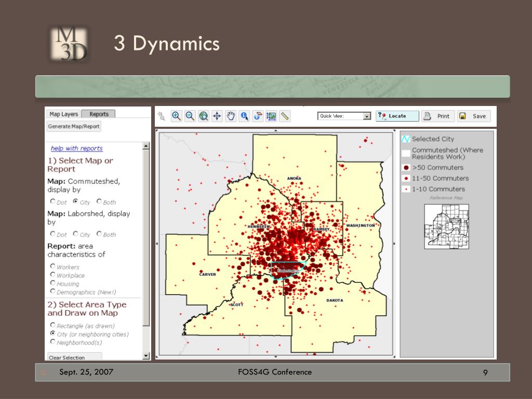Click the map image extent icon
This screenshot has height=399, width=532.
click(x=271, y=116)
